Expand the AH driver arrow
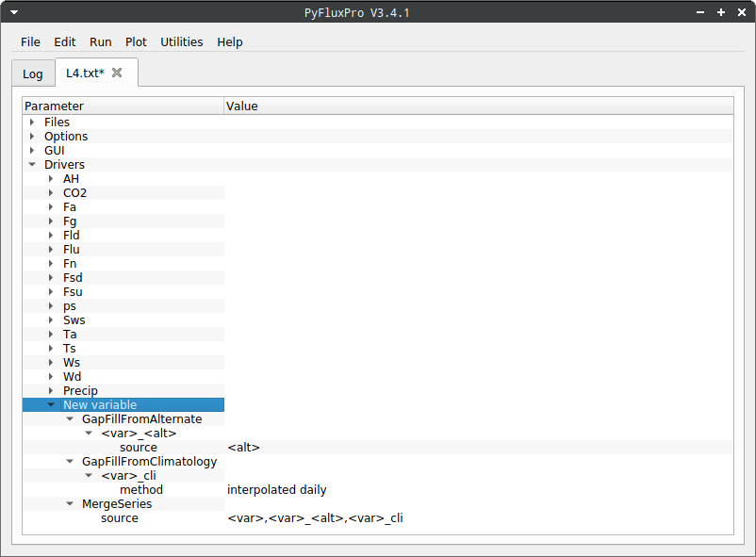756x557 pixels. click(x=51, y=178)
